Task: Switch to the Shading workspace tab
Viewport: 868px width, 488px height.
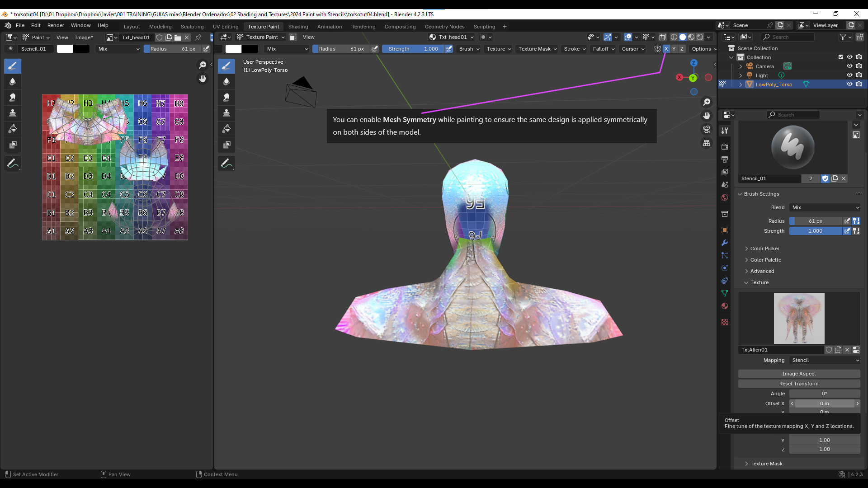Action: click(x=298, y=27)
